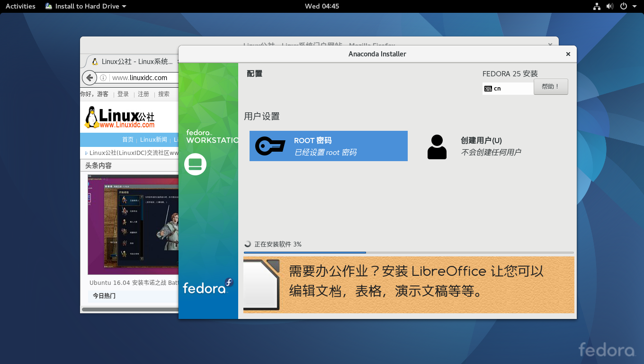The width and height of the screenshot is (644, 364).
Task: Click the Linux公社(LinuxIDC)交流社区 link
Action: pos(134,153)
